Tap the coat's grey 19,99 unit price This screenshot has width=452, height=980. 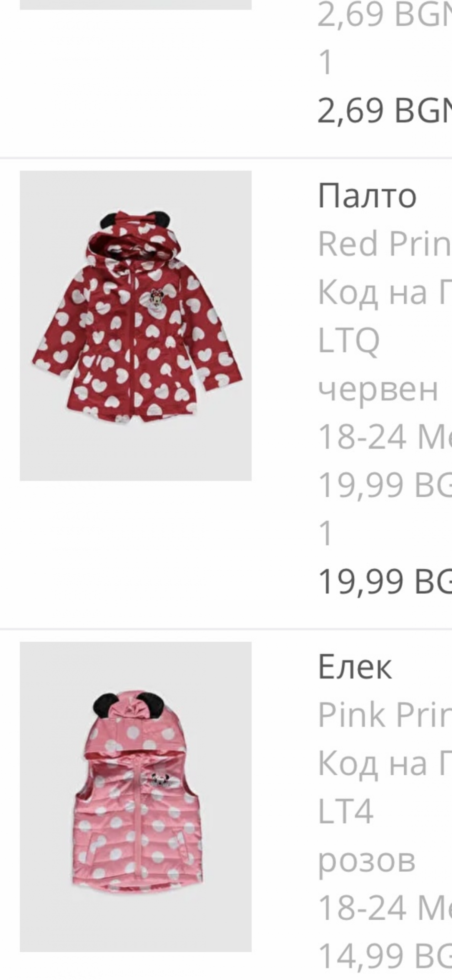coord(385,485)
